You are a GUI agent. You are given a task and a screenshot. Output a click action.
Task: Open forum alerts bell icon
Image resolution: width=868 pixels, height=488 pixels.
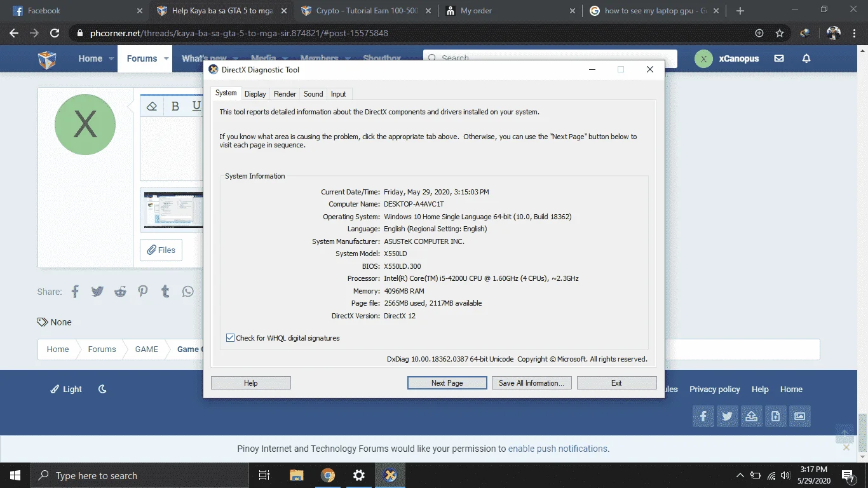pos(806,58)
